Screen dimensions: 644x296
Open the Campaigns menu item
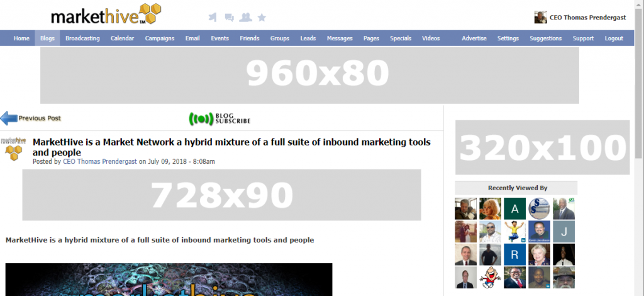coord(159,38)
